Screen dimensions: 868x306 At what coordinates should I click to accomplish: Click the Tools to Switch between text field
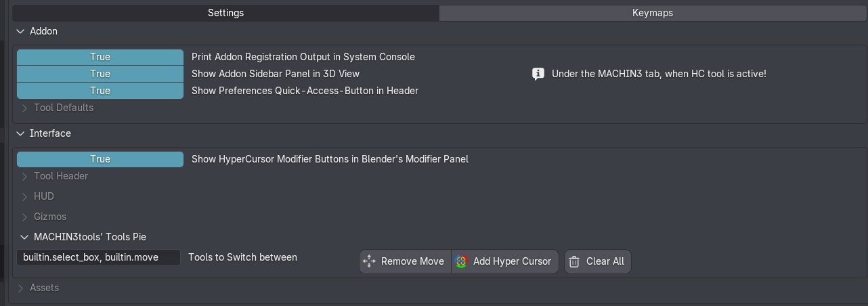click(99, 257)
